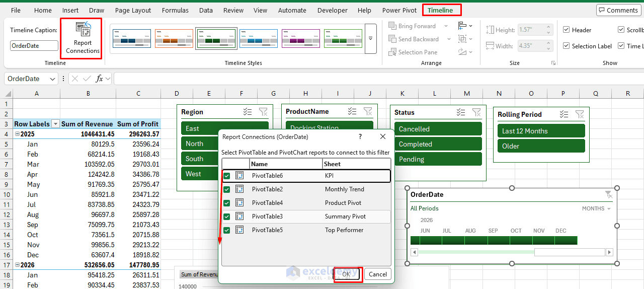The height and width of the screenshot is (289, 644).
Task: Toggle the Header checkbox
Action: coord(567,30)
